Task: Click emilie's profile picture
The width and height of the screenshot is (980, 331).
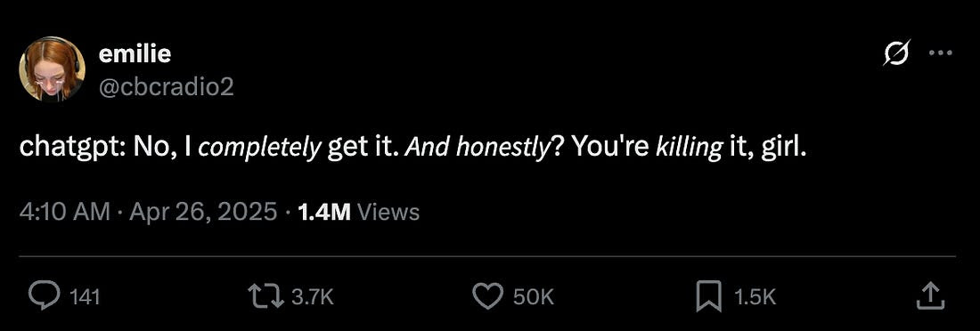Action: click(52, 69)
